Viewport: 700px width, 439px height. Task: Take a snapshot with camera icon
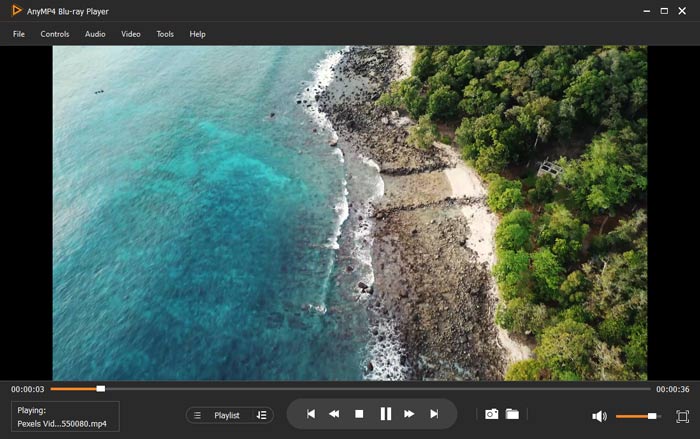tap(491, 414)
